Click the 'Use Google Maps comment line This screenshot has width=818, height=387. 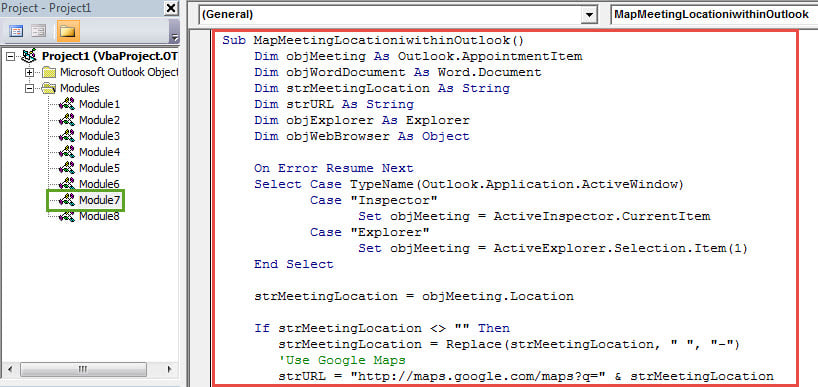click(x=342, y=360)
